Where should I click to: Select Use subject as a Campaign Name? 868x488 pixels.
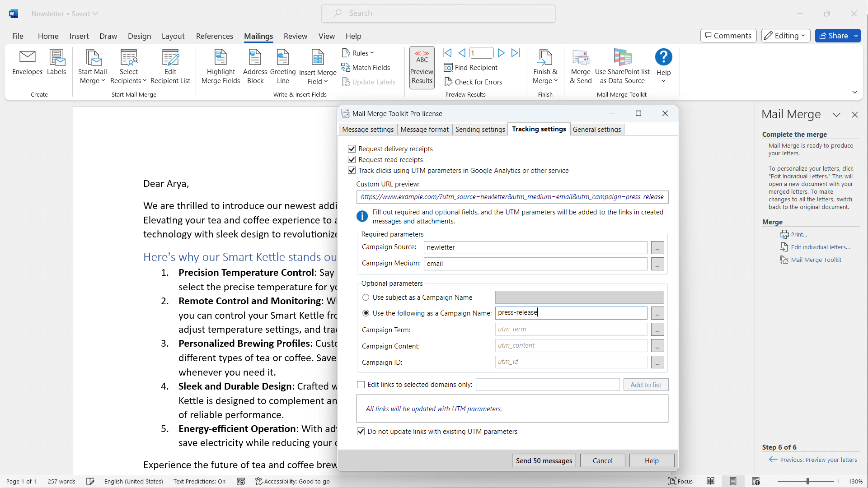point(366,297)
